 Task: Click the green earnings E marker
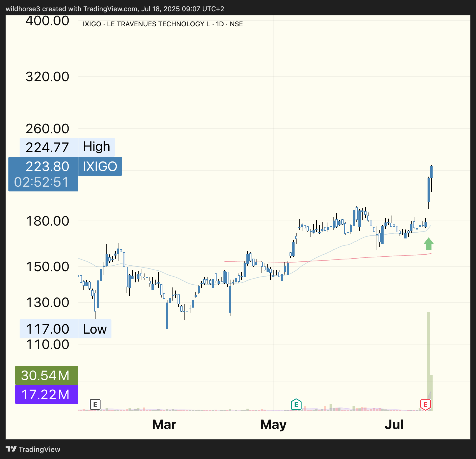[296, 404]
